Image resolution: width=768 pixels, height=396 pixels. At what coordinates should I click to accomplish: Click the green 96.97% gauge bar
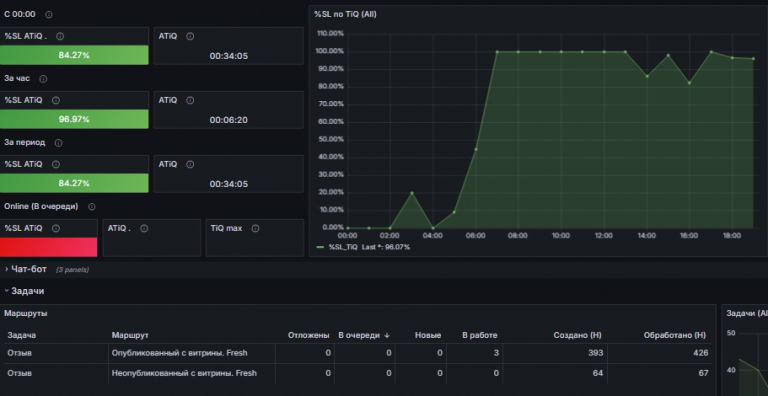74,119
